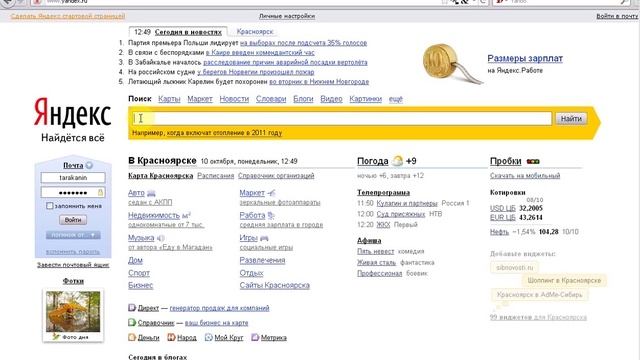Open the Блоги search tab

tap(303, 99)
